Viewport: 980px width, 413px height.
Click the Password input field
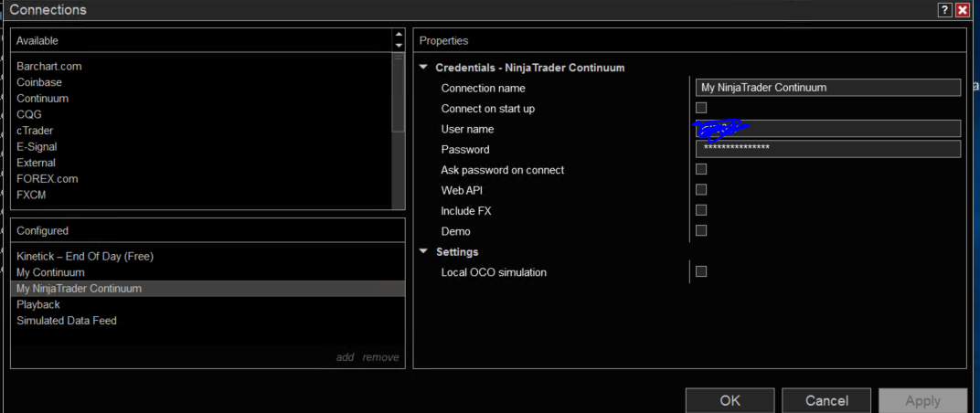828,149
